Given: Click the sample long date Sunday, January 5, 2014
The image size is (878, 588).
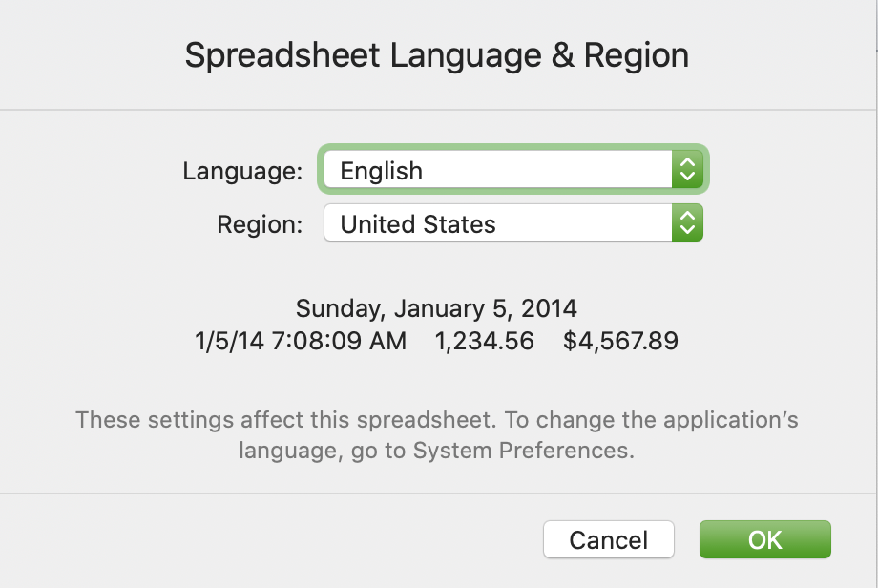Looking at the screenshot, I should [x=436, y=308].
